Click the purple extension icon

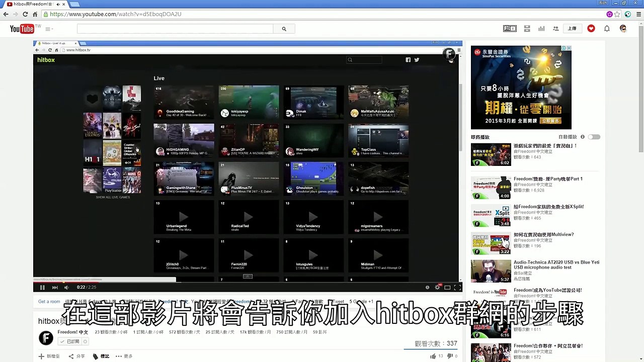point(609,14)
